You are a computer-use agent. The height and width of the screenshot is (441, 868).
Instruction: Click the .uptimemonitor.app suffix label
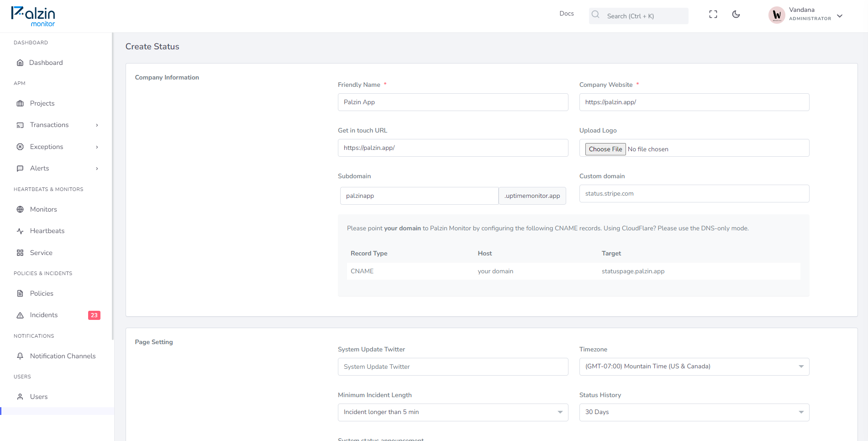(x=532, y=196)
